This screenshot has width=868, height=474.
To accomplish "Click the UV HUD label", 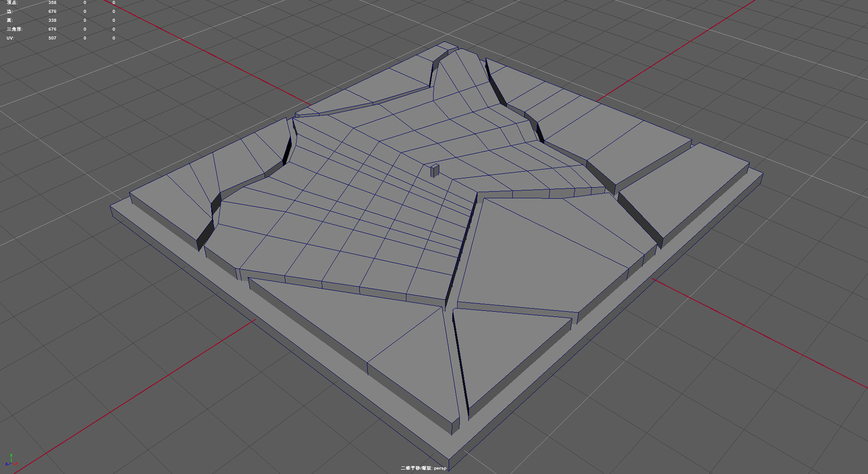I will 10,38.
